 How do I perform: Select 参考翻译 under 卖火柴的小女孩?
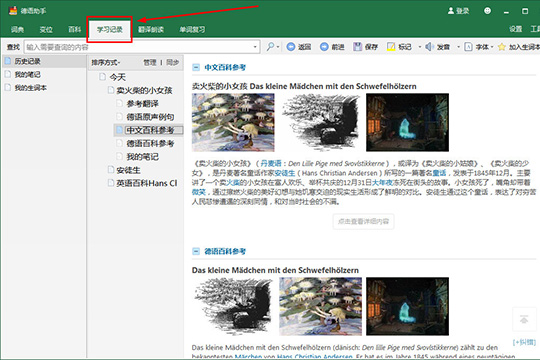click(x=142, y=103)
